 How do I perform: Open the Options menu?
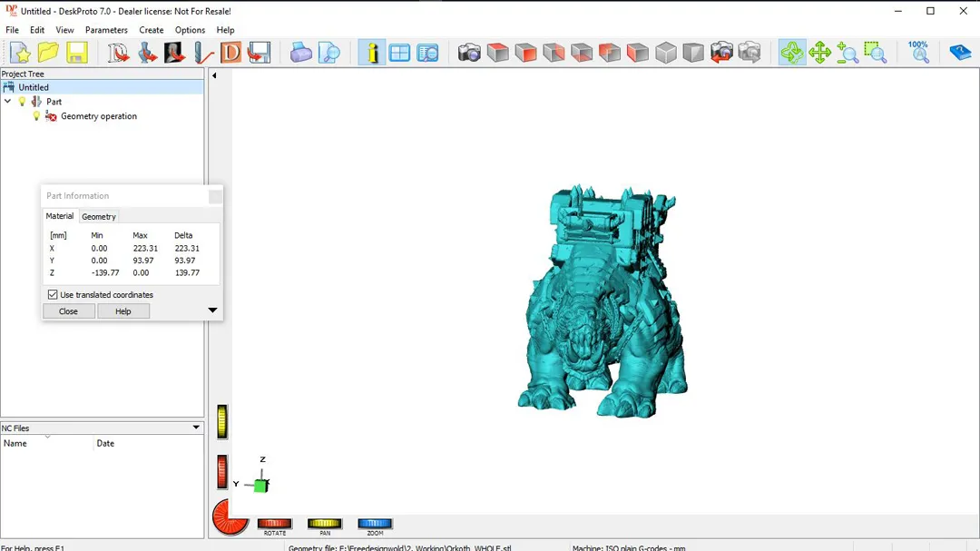[190, 30]
